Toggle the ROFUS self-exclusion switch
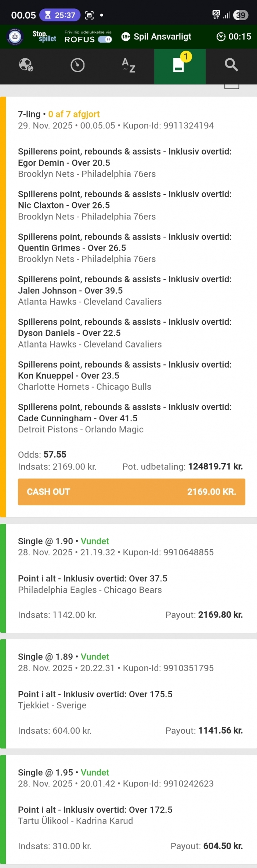The width and height of the screenshot is (257, 868). point(105,39)
